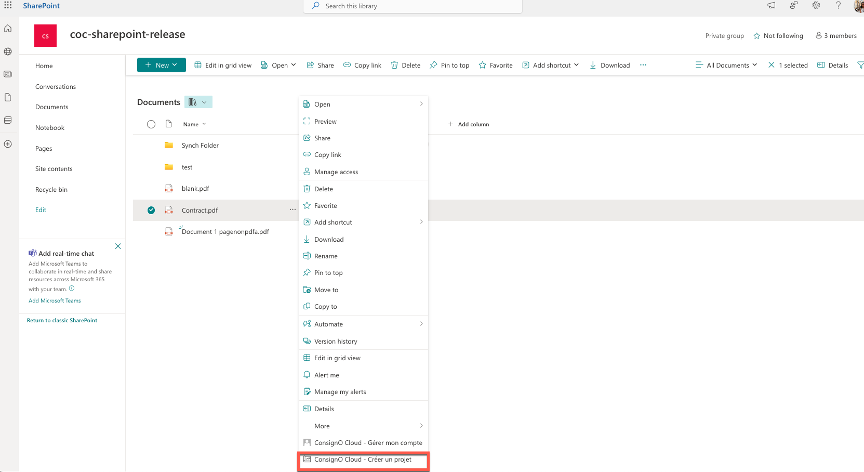This screenshot has height=472, width=864.
Task: Click the Return to classic SharePoint link
Action: (62, 320)
